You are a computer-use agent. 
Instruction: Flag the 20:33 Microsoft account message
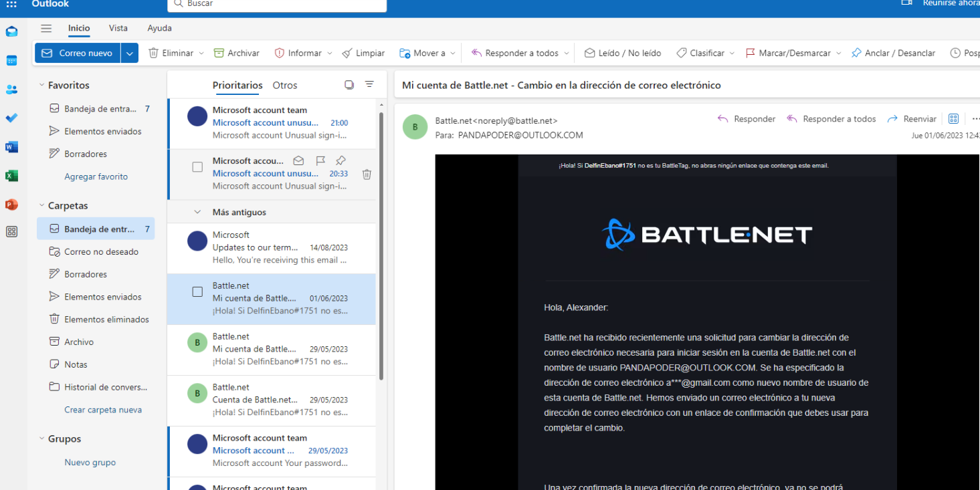(320, 160)
